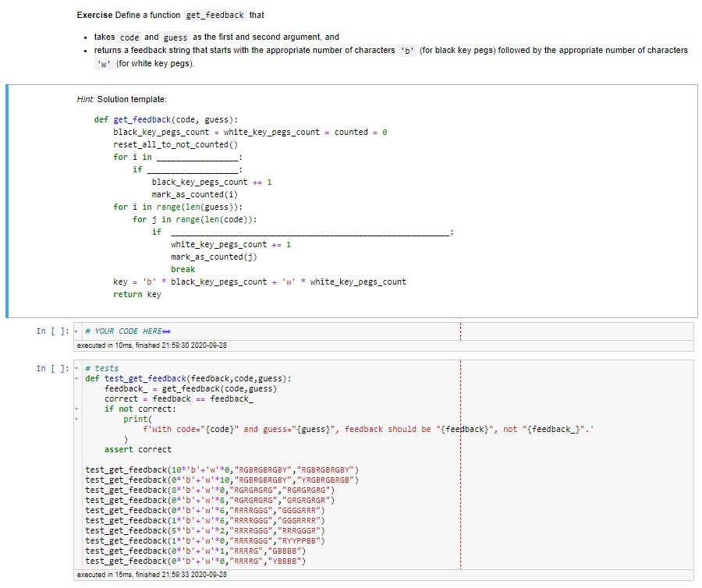Click the inline code 'w' for white key pegs

(x=104, y=64)
